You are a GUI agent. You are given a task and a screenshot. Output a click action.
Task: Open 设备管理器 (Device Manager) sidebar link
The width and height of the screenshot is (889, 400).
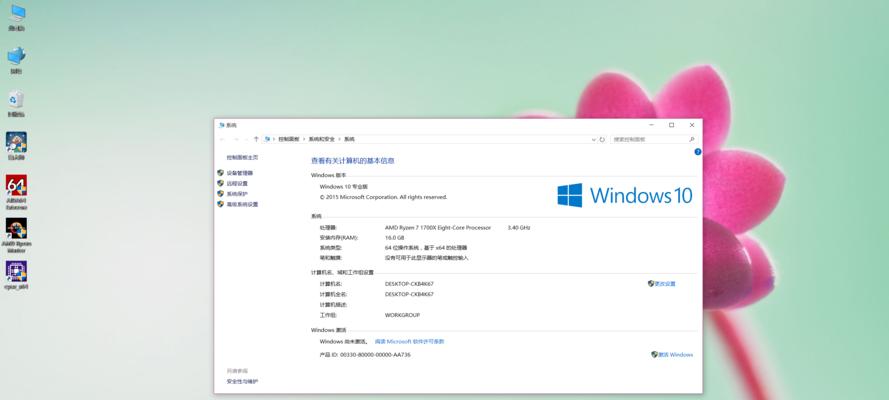point(240,173)
